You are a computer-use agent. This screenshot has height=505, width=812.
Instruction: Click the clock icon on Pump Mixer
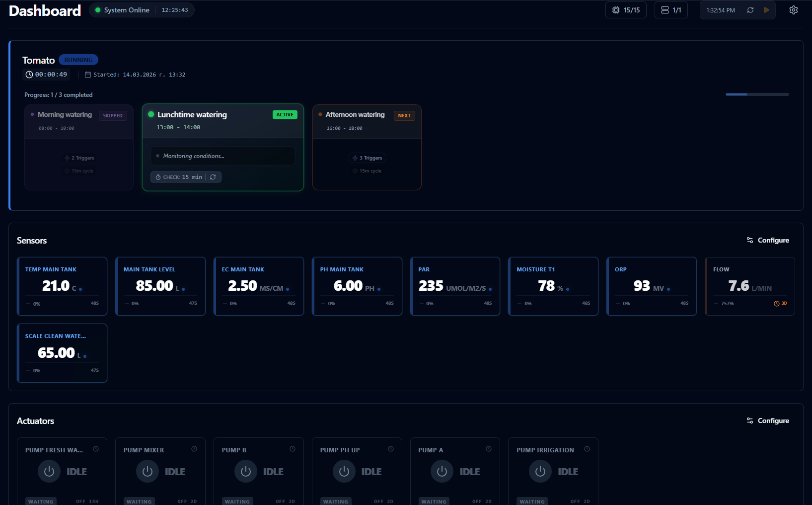pos(194,449)
